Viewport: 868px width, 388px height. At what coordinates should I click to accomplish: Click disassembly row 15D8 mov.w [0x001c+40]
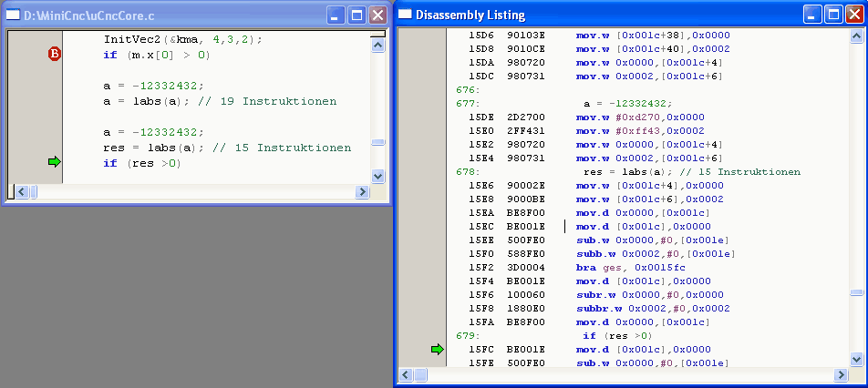pyautogui.click(x=600, y=48)
